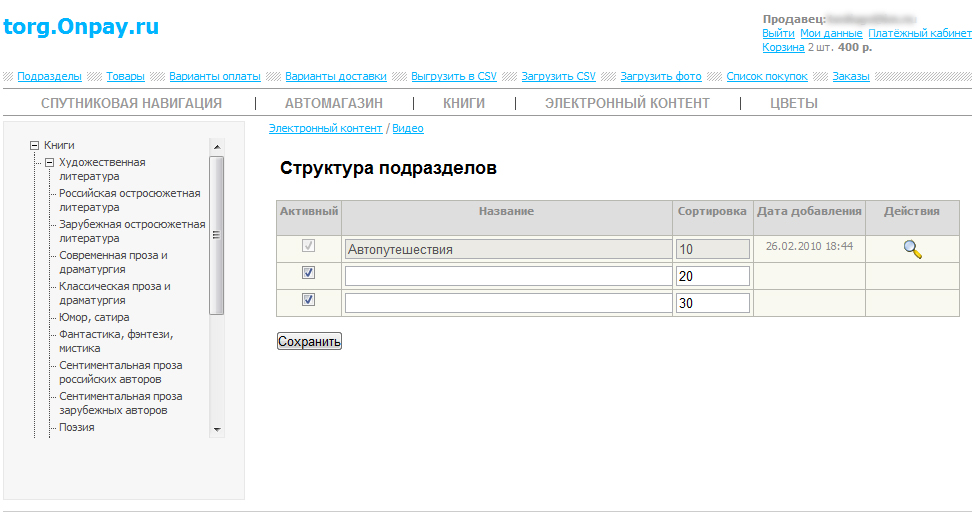This screenshot has width=972, height=522.
Task: Collapse the Художественная литература tree node
Action: 49,162
